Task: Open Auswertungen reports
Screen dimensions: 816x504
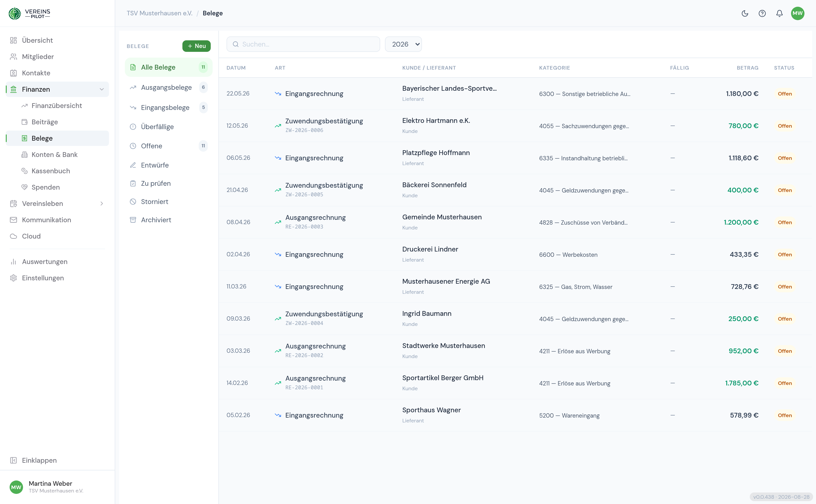Action: pyautogui.click(x=57, y=262)
